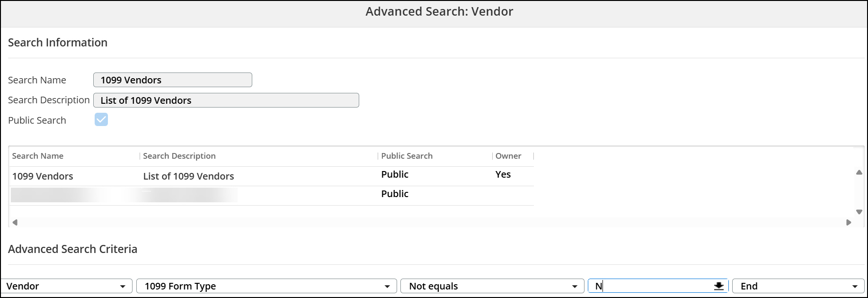Select the 1099 Vendors row name
This screenshot has width=868, height=298.
pyautogui.click(x=43, y=176)
